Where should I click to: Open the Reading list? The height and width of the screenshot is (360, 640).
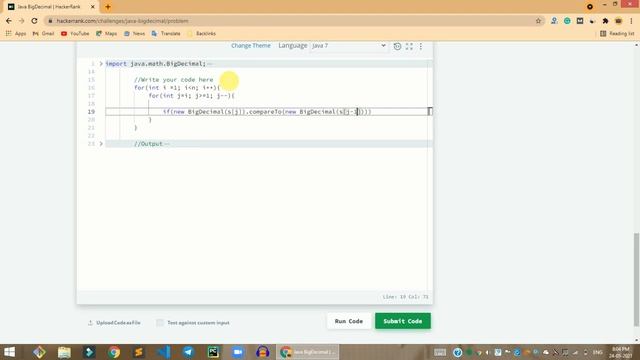point(617,33)
